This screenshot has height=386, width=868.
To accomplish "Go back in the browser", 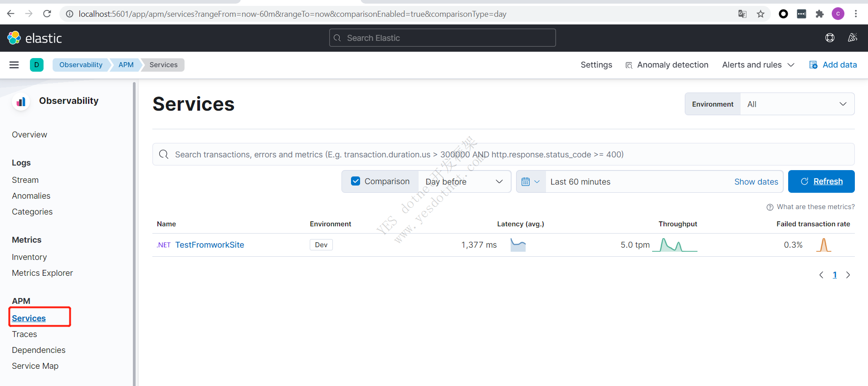I will tap(11, 14).
